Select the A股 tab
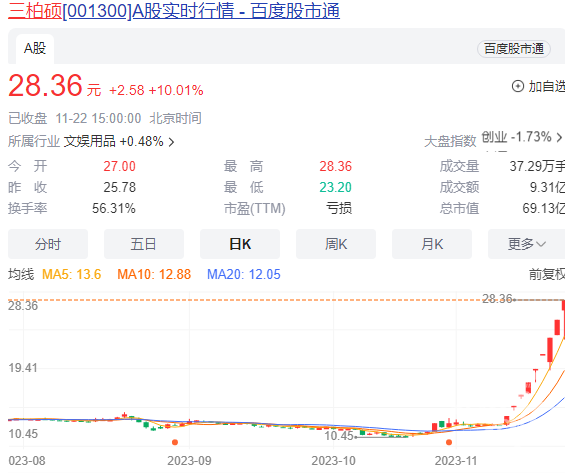The height and width of the screenshot is (473, 565). (x=35, y=49)
